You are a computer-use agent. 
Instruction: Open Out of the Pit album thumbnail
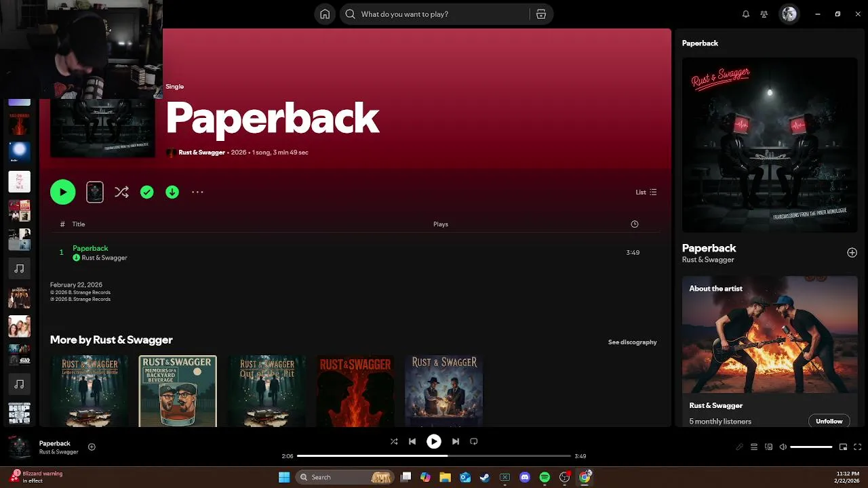tap(267, 391)
